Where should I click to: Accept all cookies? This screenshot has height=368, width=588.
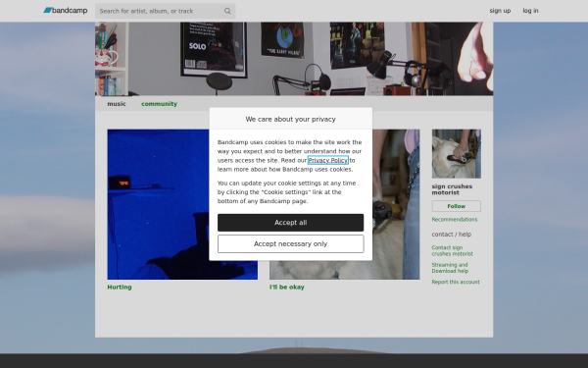coord(291,223)
